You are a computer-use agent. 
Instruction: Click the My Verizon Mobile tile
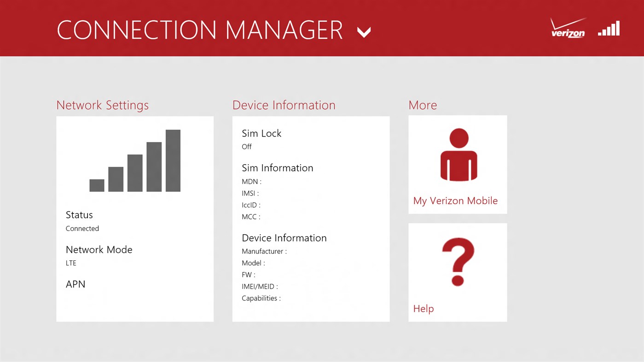pyautogui.click(x=458, y=164)
